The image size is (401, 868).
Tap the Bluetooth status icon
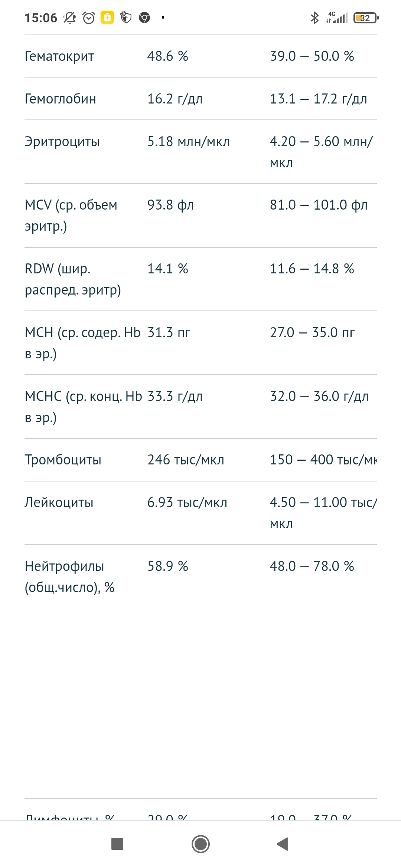[x=314, y=17]
